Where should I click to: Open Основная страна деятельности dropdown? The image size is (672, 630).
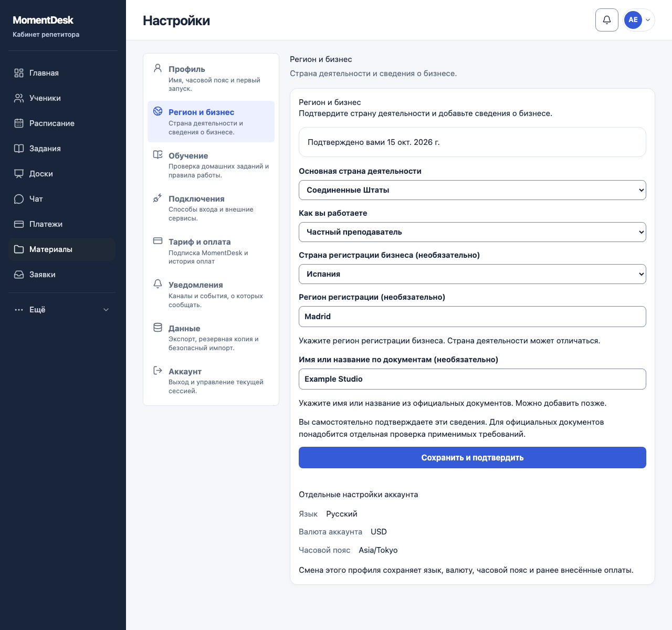click(x=472, y=190)
